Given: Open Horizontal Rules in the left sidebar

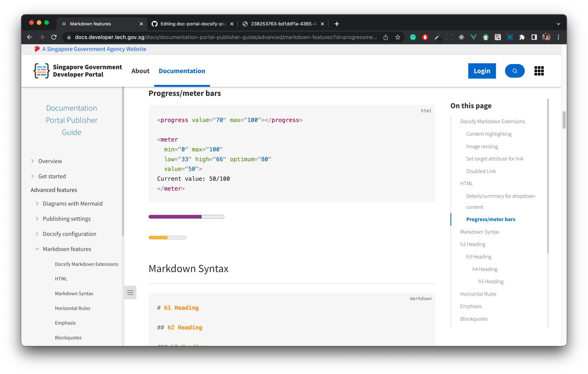Looking at the screenshot, I should click(72, 308).
